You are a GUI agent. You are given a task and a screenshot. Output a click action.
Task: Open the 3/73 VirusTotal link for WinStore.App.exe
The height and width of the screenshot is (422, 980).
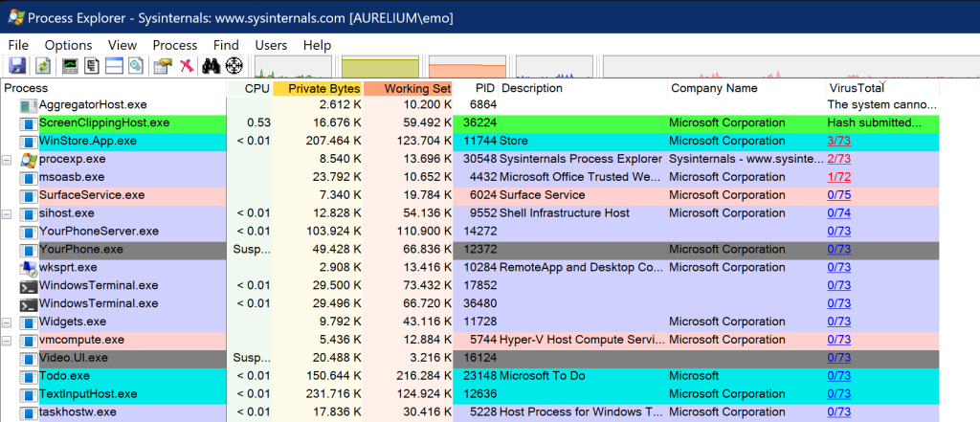coord(838,141)
